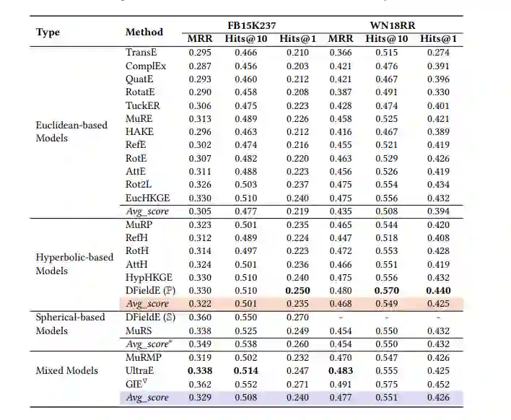Click the TransE method name
The height and width of the screenshot is (420, 511).
click(141, 52)
